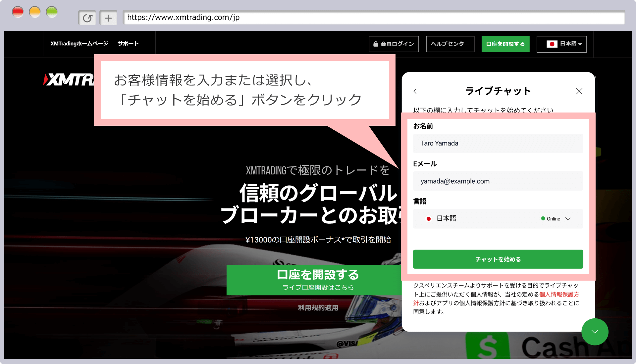Click the red macOS close window button

18,12
